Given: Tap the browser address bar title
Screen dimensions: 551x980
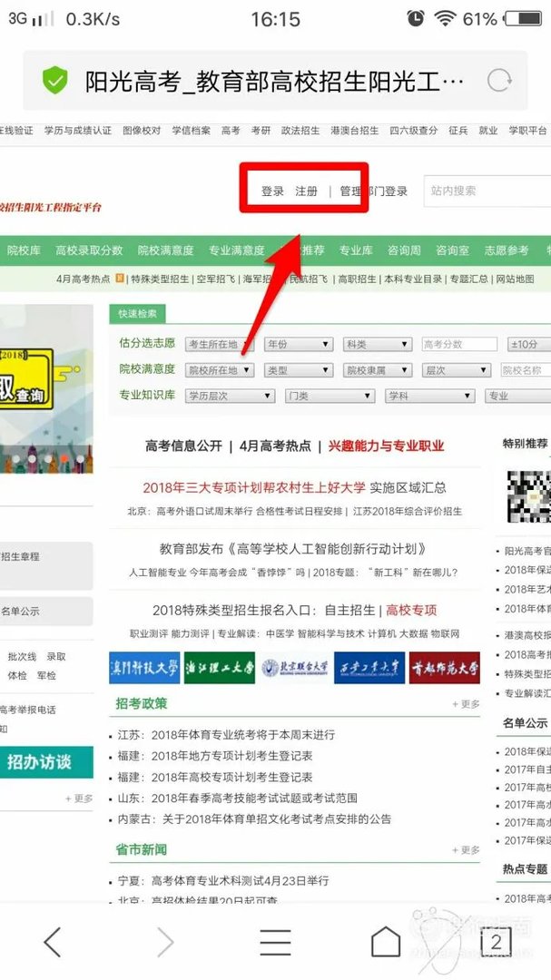Looking at the screenshot, I should click(x=274, y=82).
